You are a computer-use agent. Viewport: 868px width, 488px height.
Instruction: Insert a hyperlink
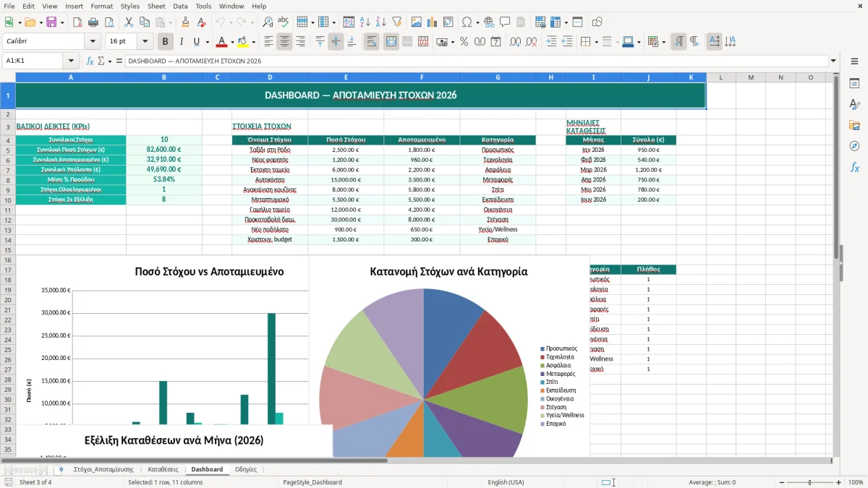point(489,22)
